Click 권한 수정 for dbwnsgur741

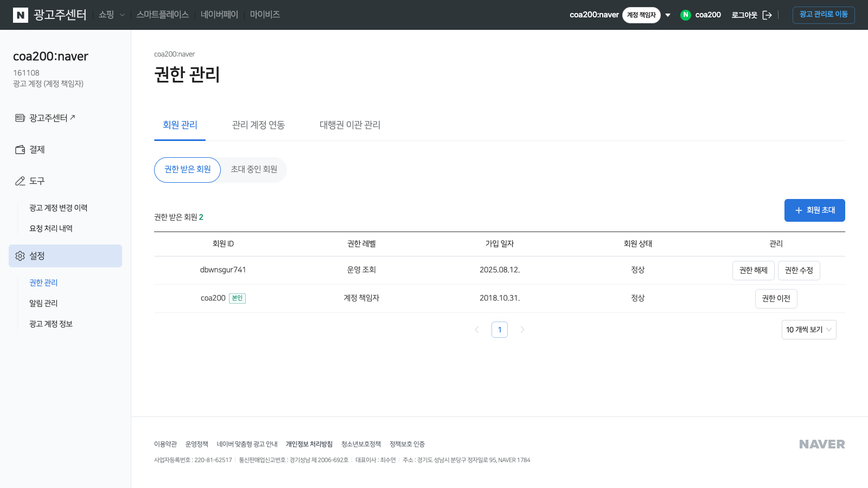pos(799,270)
